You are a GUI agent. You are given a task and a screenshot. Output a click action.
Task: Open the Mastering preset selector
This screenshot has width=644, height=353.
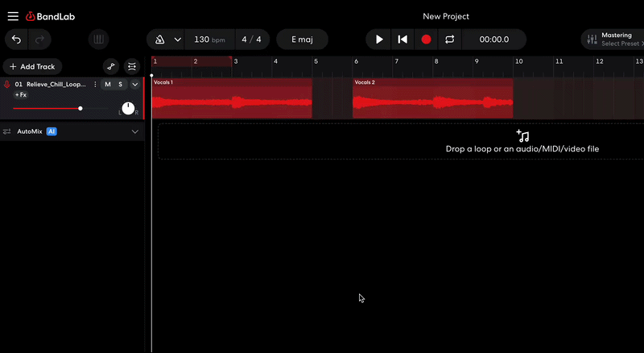tap(616, 39)
